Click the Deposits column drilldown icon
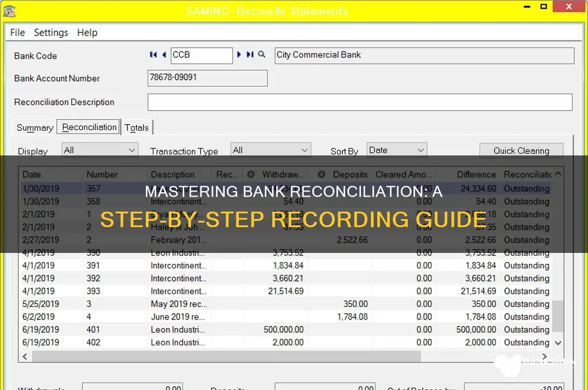588x390 pixels. point(322,174)
